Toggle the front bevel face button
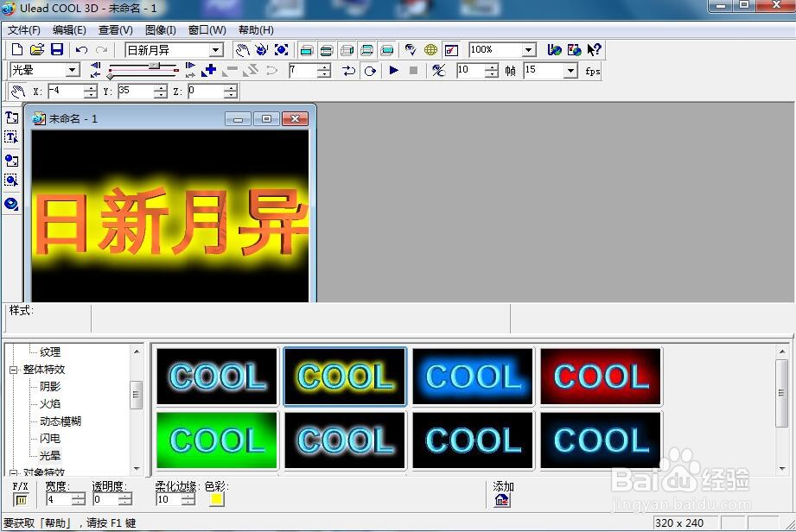This screenshot has width=796, height=532. coord(327,50)
